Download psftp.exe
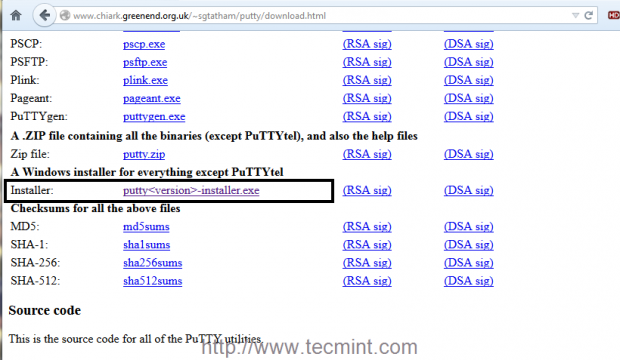Screen dimensions: 620x360 (145, 62)
